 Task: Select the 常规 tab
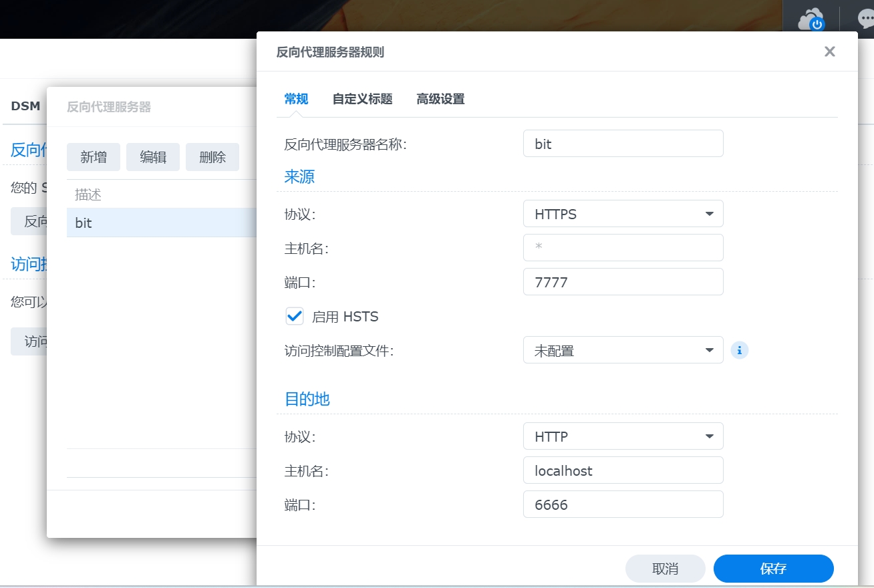(296, 98)
